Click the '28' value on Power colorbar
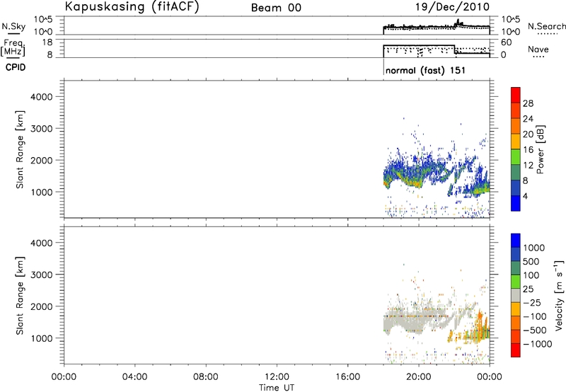Screen dimensions: 566x392 (x=528, y=103)
